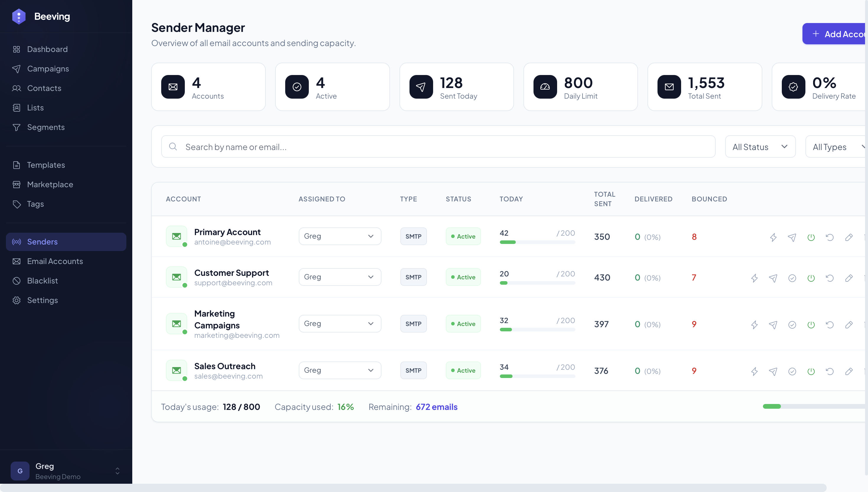Click the edit pencil for Primary Account
The image size is (868, 492).
point(849,237)
